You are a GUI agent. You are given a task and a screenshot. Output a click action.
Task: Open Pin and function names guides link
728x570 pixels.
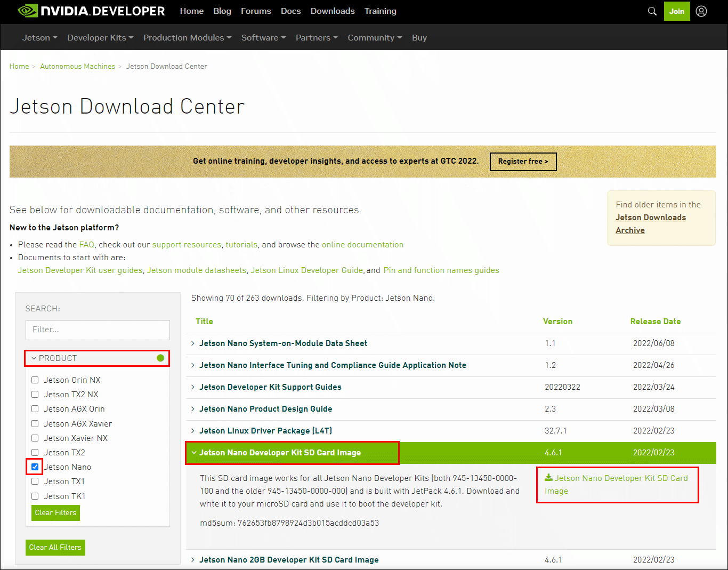pyautogui.click(x=441, y=270)
